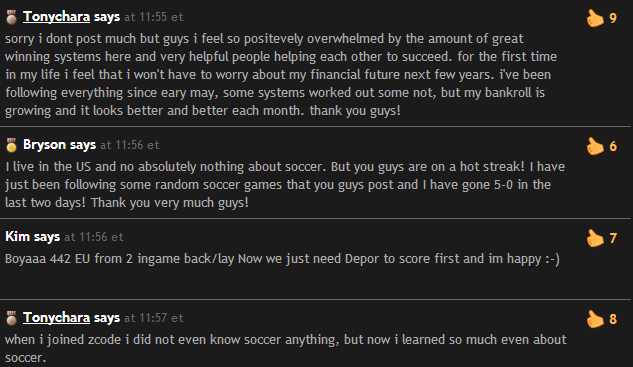Click the gold medal icon next to Bryson
The width and height of the screenshot is (633, 367).
point(11,145)
